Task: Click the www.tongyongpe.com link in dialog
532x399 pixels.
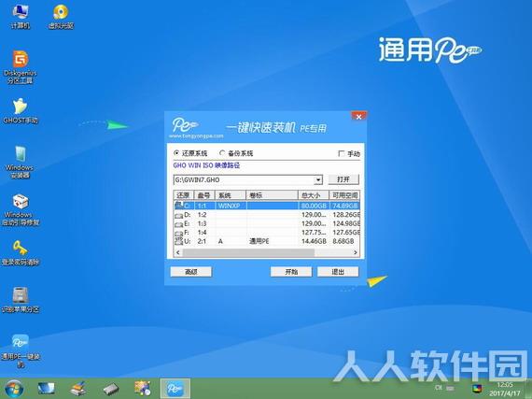Action: pyautogui.click(x=196, y=136)
